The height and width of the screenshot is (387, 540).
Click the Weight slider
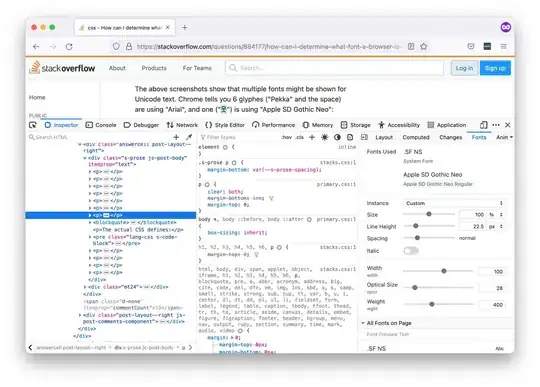pyautogui.click(x=438, y=304)
